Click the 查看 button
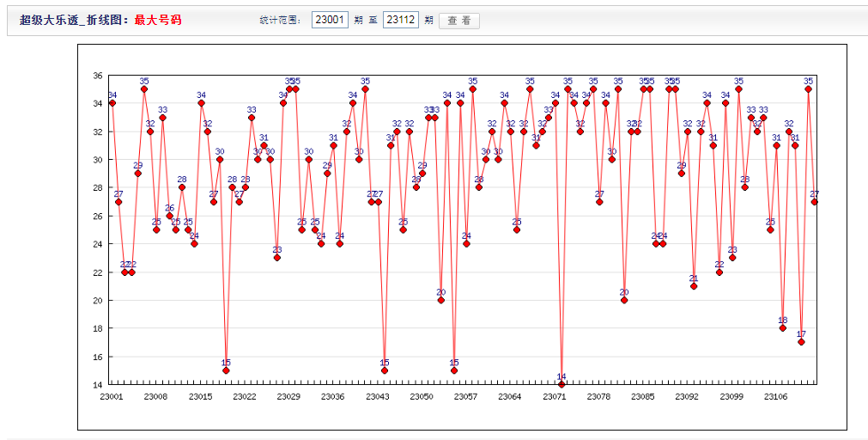This screenshot has height=440, width=868. tap(458, 20)
